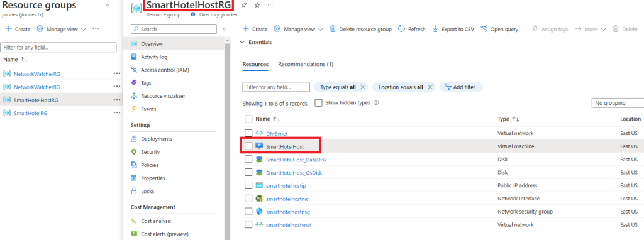Open SmartHotelRG resource group link
The height and width of the screenshot is (240, 644).
30,113
